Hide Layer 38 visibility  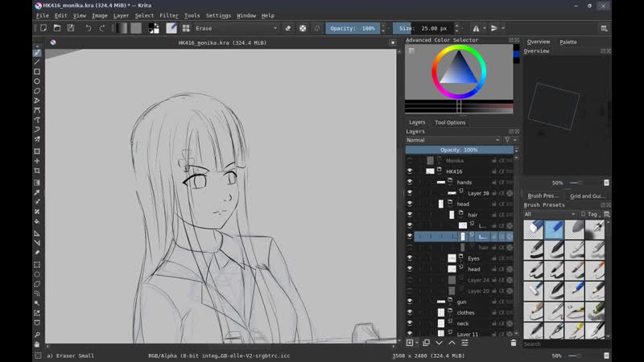(x=410, y=193)
